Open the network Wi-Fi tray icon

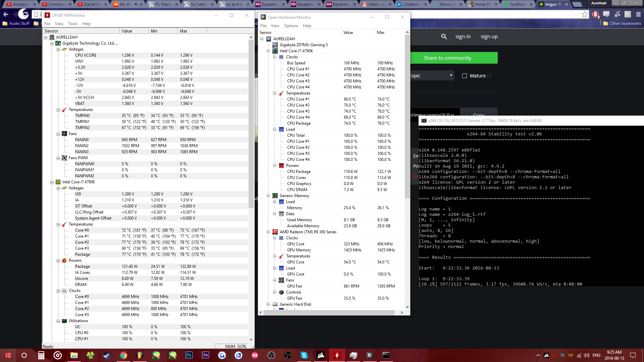pos(579,355)
